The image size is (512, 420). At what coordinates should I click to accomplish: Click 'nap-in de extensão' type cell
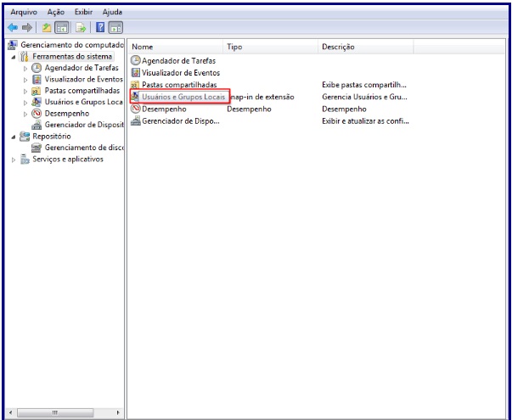click(262, 97)
